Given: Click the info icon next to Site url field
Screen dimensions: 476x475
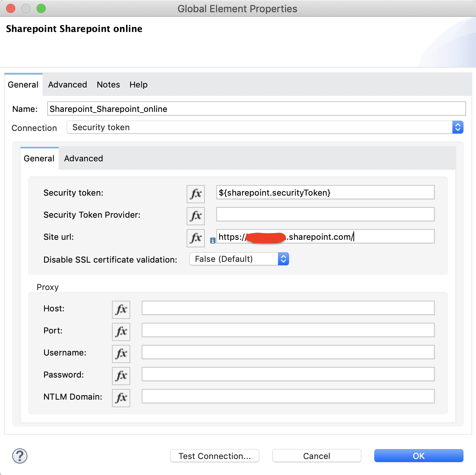Looking at the screenshot, I should pos(212,241).
